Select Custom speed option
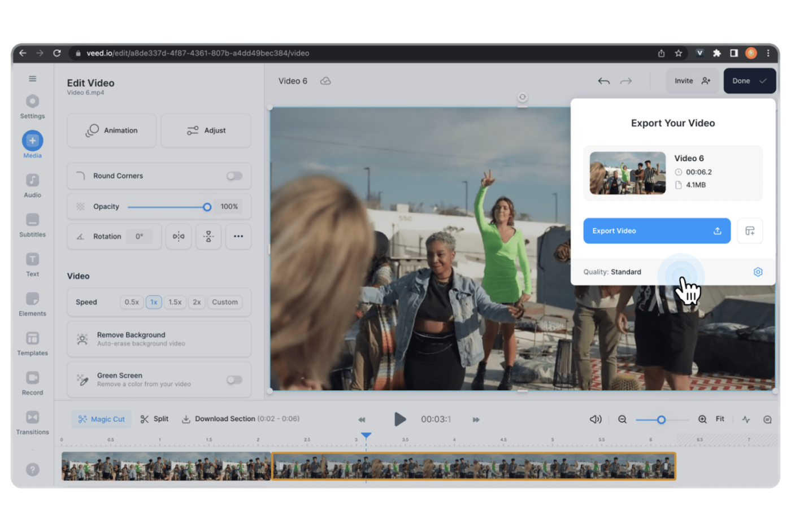Viewport: 791px width, 532px height. [x=225, y=302]
